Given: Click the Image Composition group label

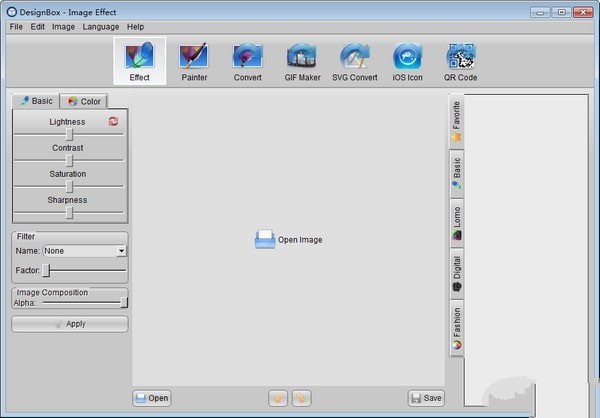Looking at the screenshot, I should click(x=52, y=292).
